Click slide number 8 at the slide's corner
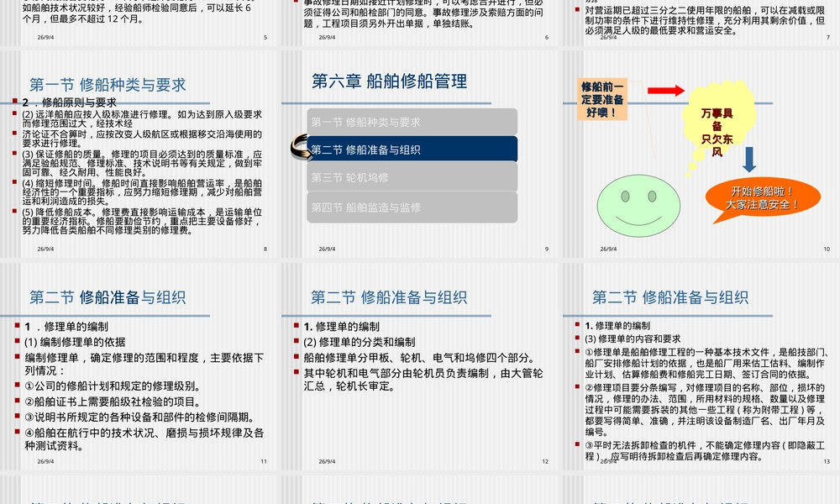 (265, 249)
